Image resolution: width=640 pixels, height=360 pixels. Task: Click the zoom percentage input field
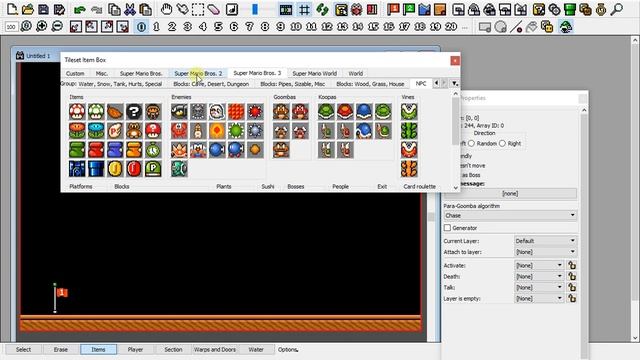pyautogui.click(x=11, y=27)
